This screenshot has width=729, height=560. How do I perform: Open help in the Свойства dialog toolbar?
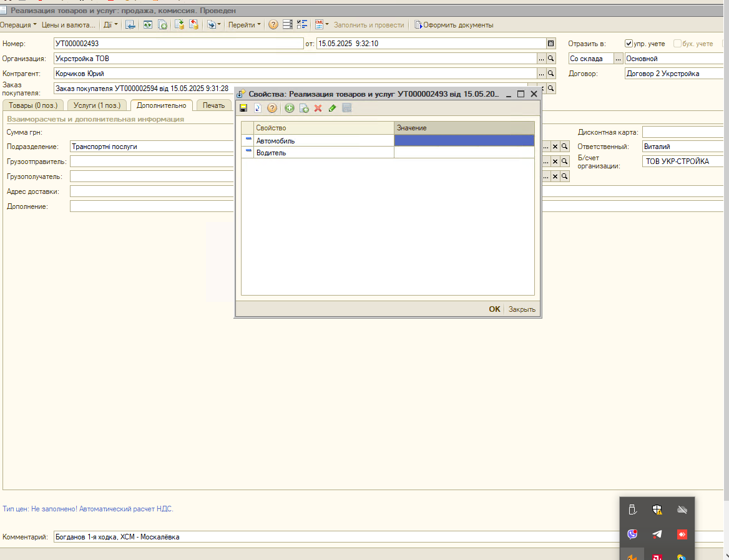point(272,108)
